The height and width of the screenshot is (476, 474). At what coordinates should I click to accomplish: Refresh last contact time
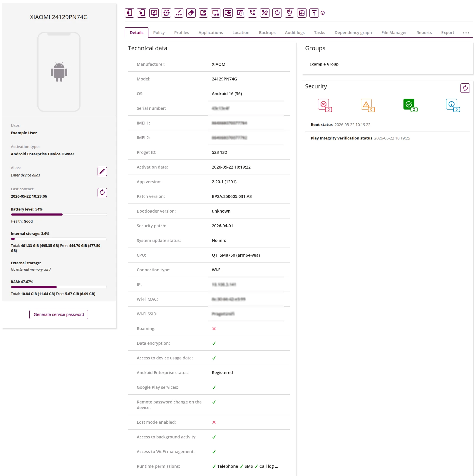(x=102, y=193)
